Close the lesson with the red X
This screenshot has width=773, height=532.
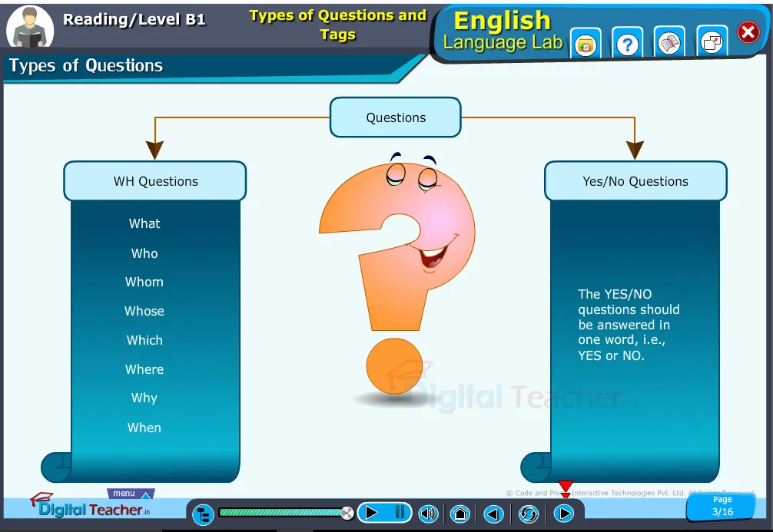point(748,32)
